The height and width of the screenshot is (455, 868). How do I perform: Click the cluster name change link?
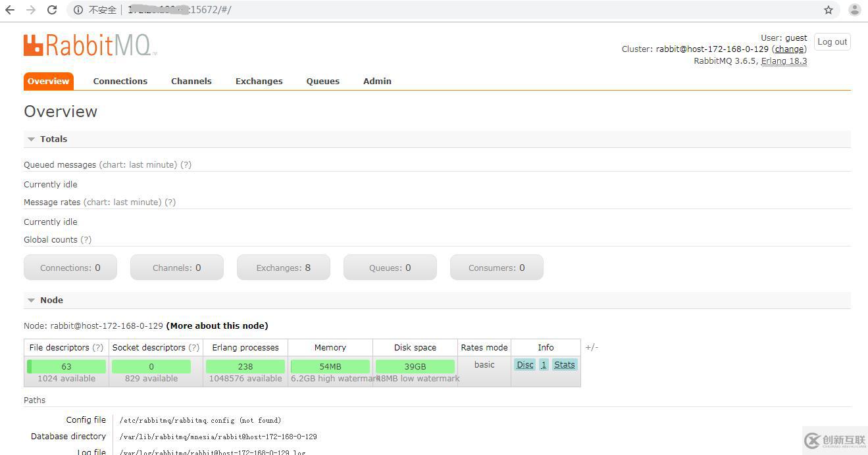(x=789, y=49)
